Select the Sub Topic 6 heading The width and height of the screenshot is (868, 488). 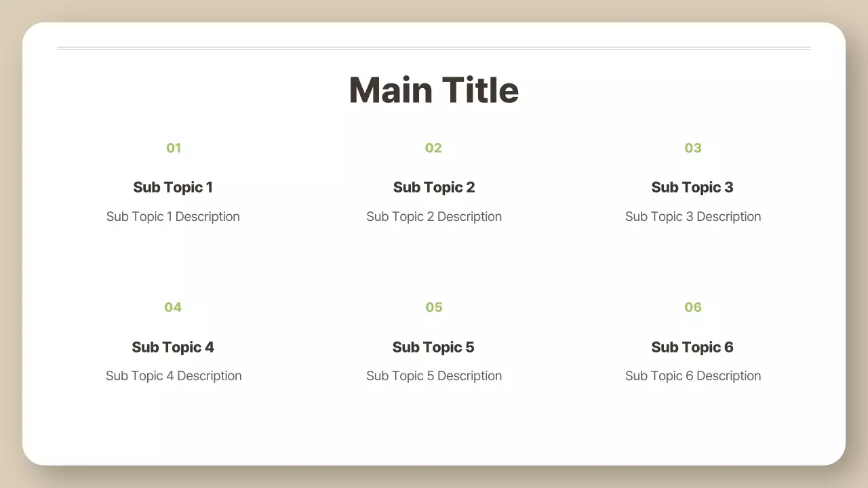(x=692, y=348)
